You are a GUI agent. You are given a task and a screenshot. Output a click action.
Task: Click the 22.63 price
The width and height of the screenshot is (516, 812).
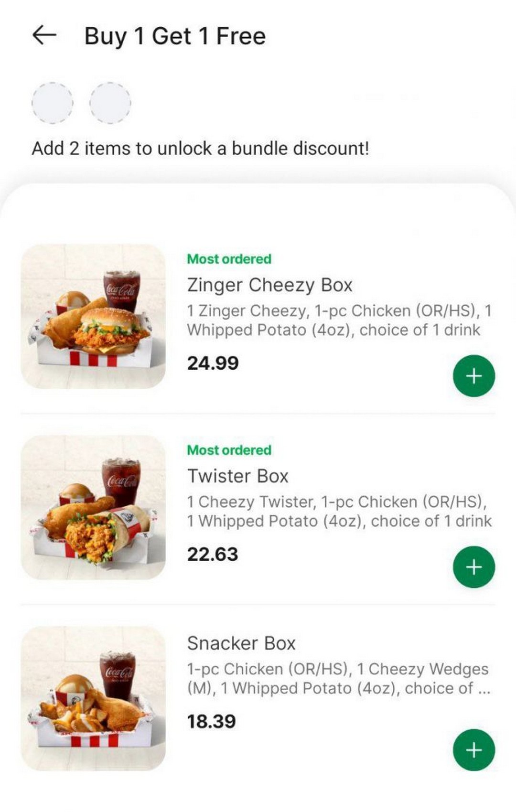(x=213, y=555)
